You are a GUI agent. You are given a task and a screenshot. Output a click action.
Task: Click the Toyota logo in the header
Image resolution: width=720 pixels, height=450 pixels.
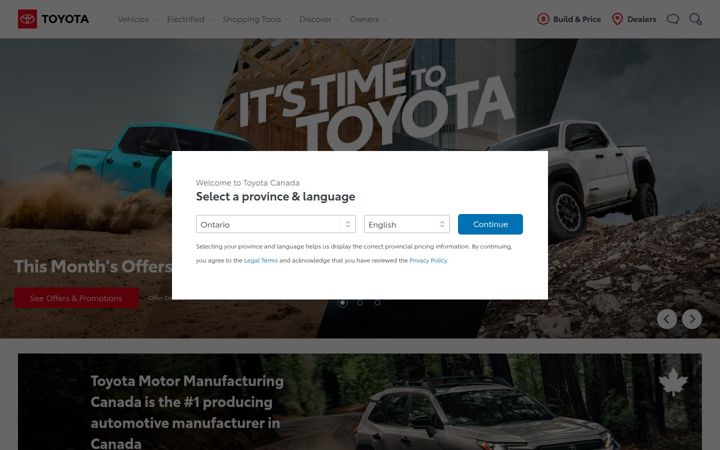(x=53, y=19)
